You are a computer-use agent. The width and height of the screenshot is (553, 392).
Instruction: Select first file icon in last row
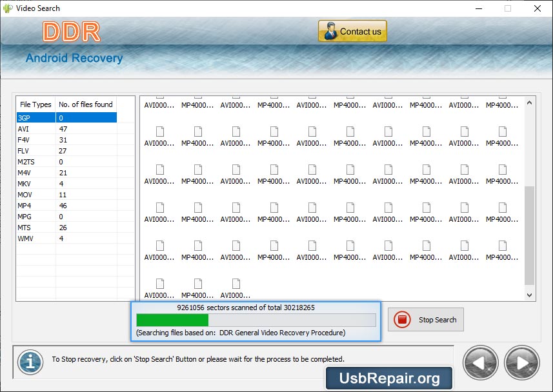160,284
